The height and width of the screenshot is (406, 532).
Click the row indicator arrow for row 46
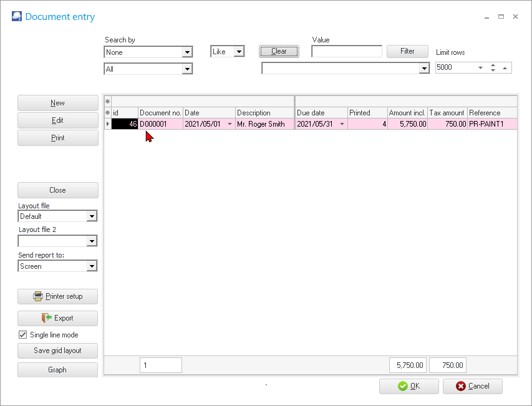tap(107, 124)
